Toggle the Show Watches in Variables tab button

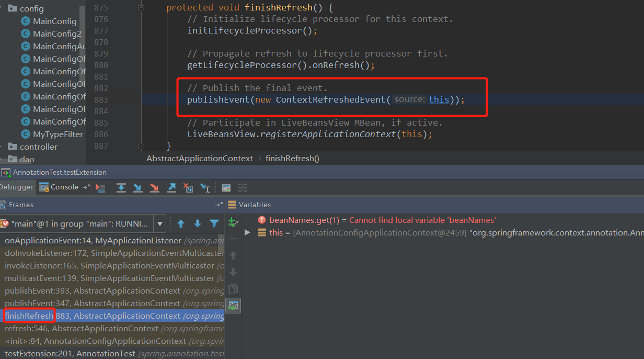tap(233, 306)
